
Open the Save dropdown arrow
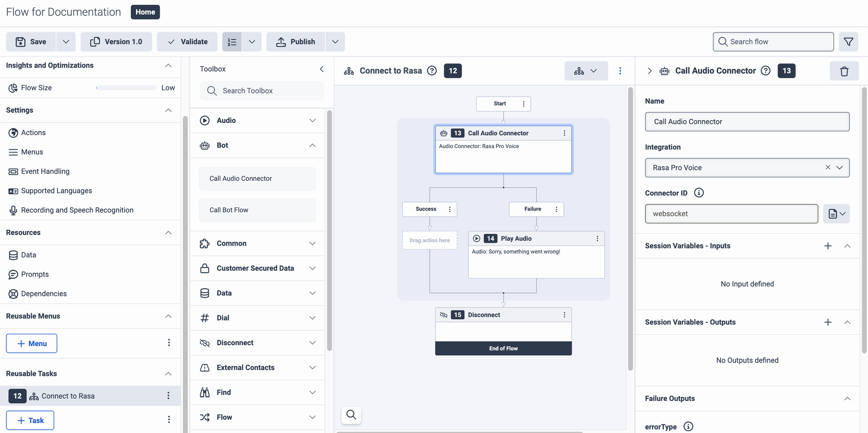pos(66,42)
